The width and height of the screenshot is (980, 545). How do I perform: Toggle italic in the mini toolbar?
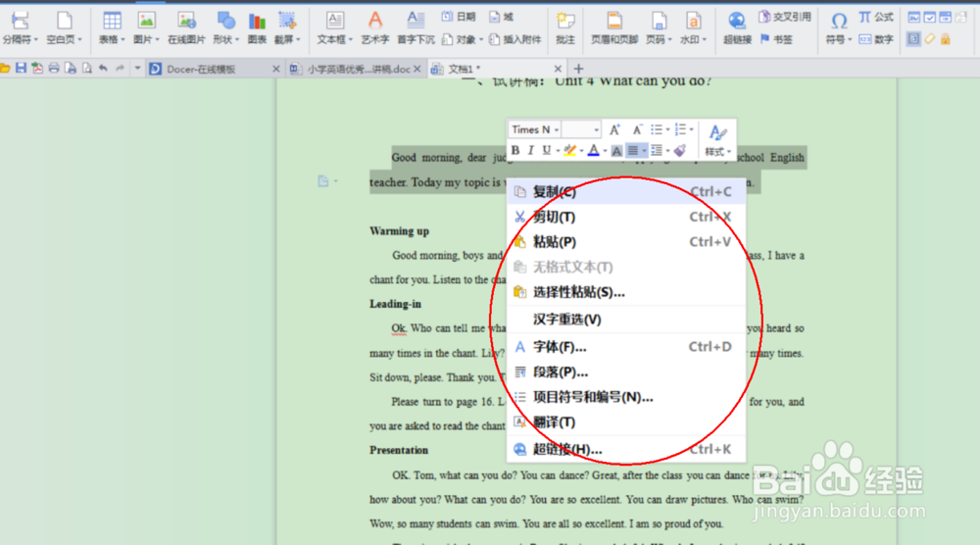530,150
